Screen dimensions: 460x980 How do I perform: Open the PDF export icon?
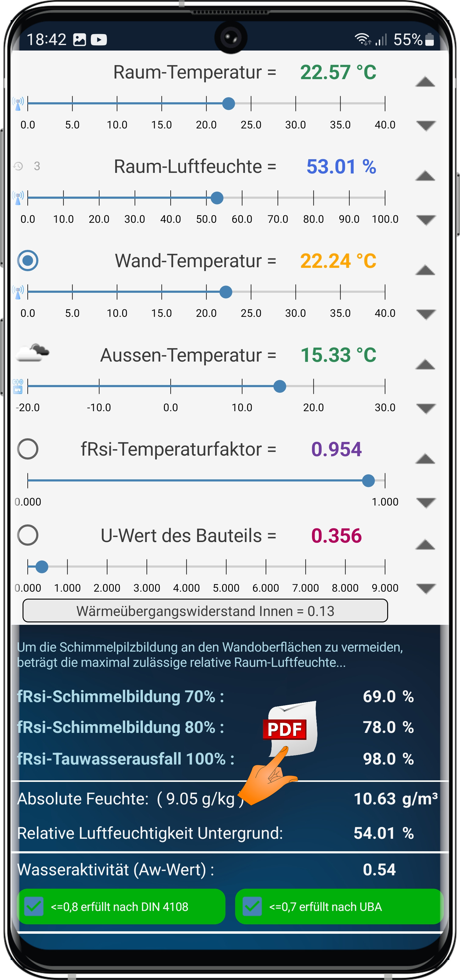coord(289,729)
